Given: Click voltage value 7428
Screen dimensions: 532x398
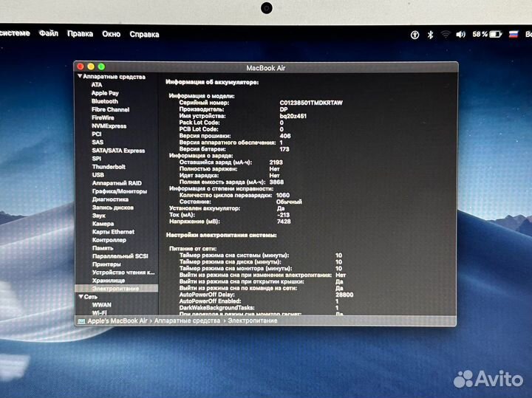Looking at the screenshot, I should [284, 222].
